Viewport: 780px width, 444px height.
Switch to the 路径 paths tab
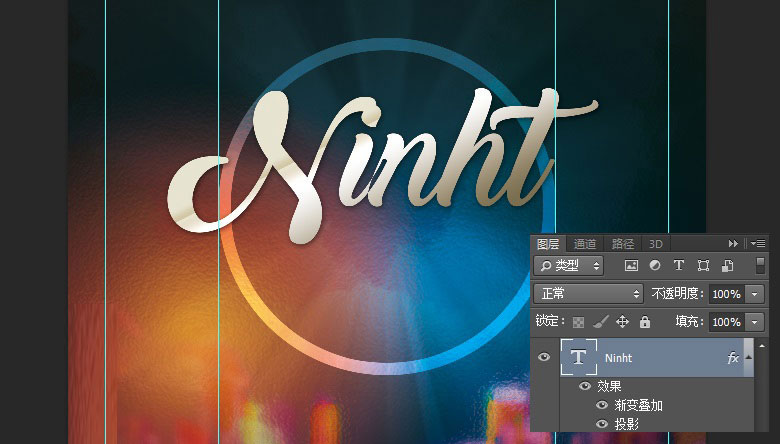tap(623, 244)
